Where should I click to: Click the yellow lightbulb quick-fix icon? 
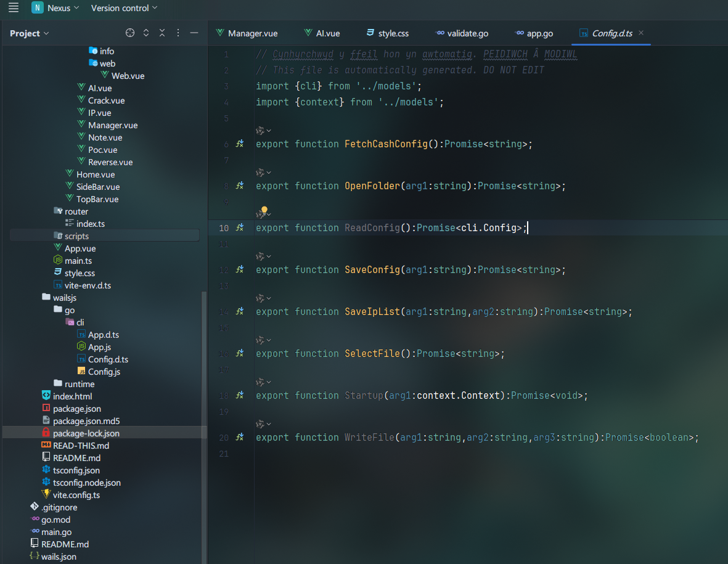click(264, 210)
